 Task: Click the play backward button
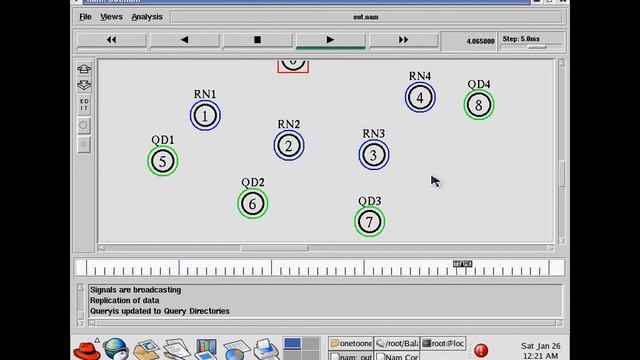[x=184, y=40]
